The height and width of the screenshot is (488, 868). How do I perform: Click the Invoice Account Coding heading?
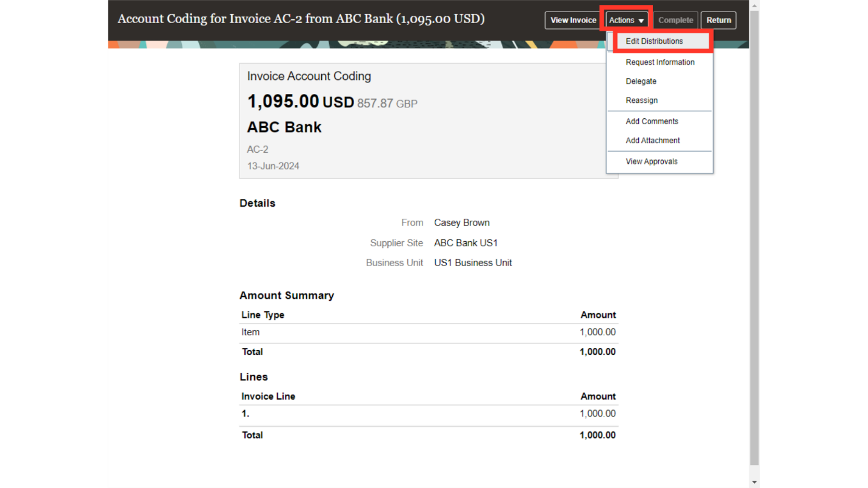[x=309, y=76]
